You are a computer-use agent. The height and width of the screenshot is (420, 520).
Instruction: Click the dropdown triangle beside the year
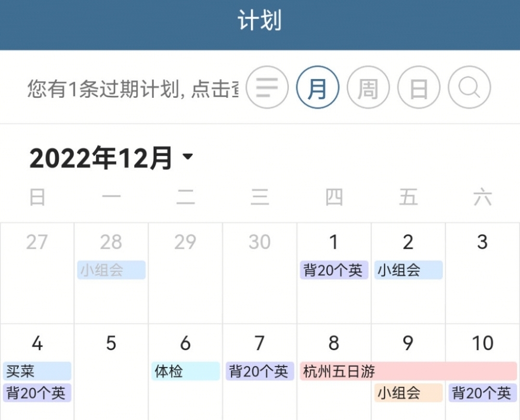click(188, 157)
